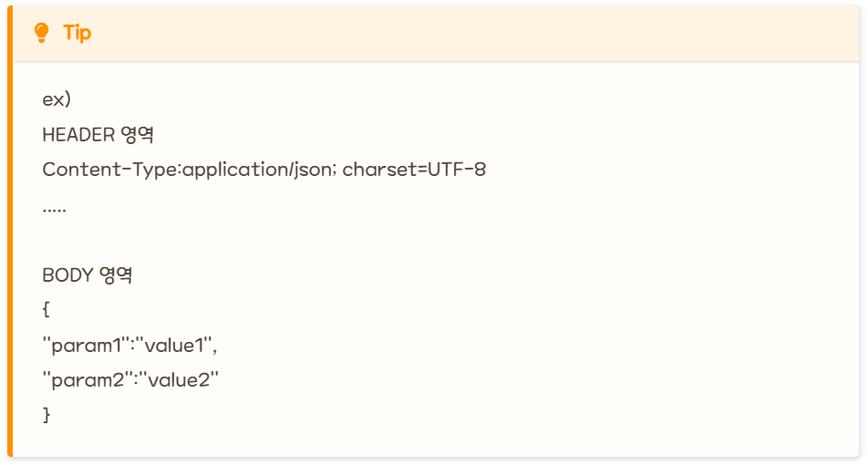
Task: Click the "param1" key text
Action: point(87,345)
